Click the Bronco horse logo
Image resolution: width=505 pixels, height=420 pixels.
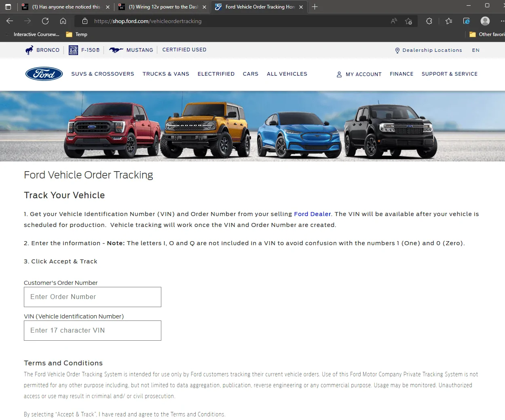point(29,50)
